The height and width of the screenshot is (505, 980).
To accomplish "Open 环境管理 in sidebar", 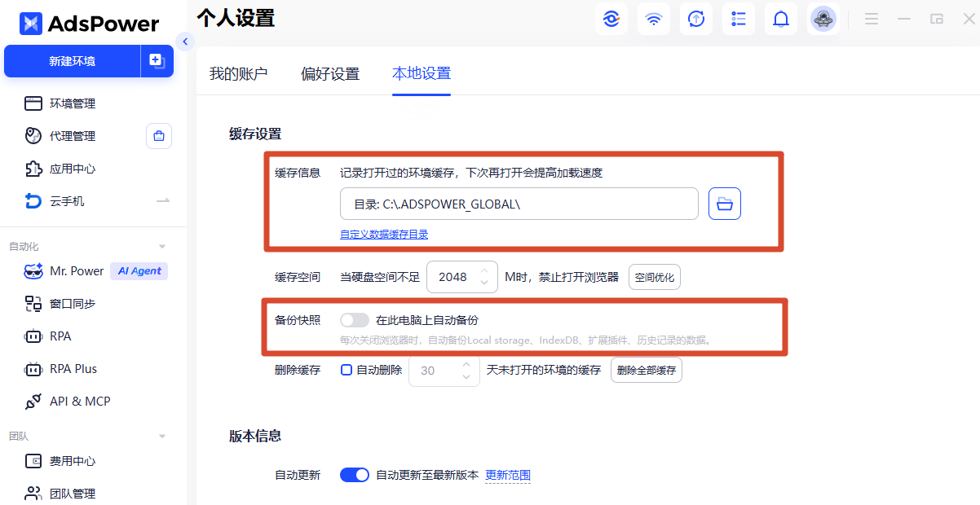I will pos(73,103).
